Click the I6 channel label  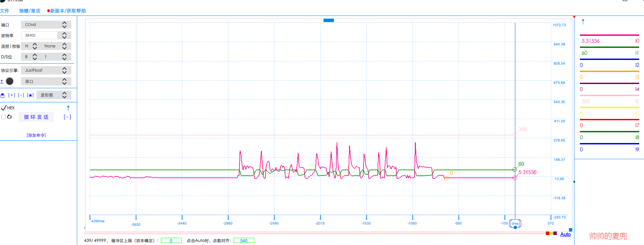click(x=637, y=113)
